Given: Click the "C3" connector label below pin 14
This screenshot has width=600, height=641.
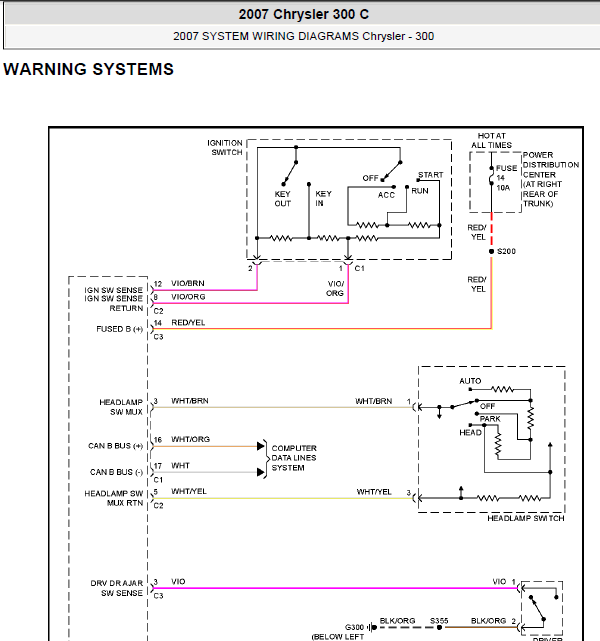Looking at the screenshot, I should [158, 337].
